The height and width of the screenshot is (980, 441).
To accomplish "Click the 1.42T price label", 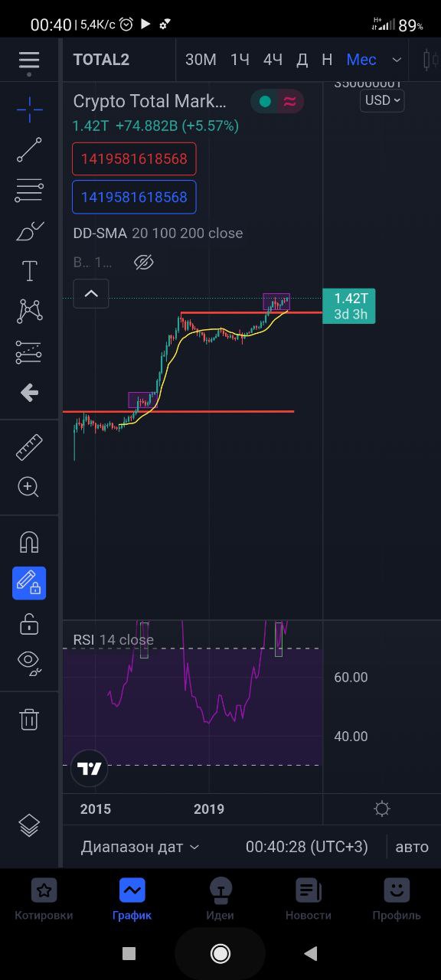I will pyautogui.click(x=350, y=306).
